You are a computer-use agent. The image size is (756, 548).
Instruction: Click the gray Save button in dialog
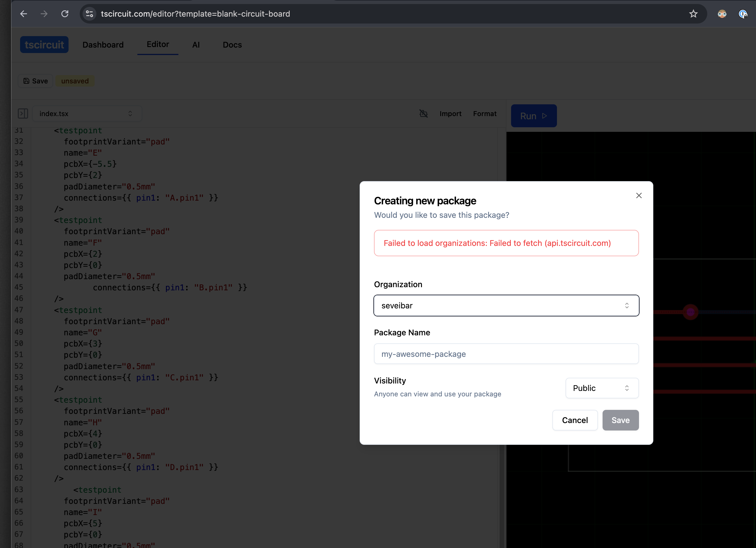[620, 420]
